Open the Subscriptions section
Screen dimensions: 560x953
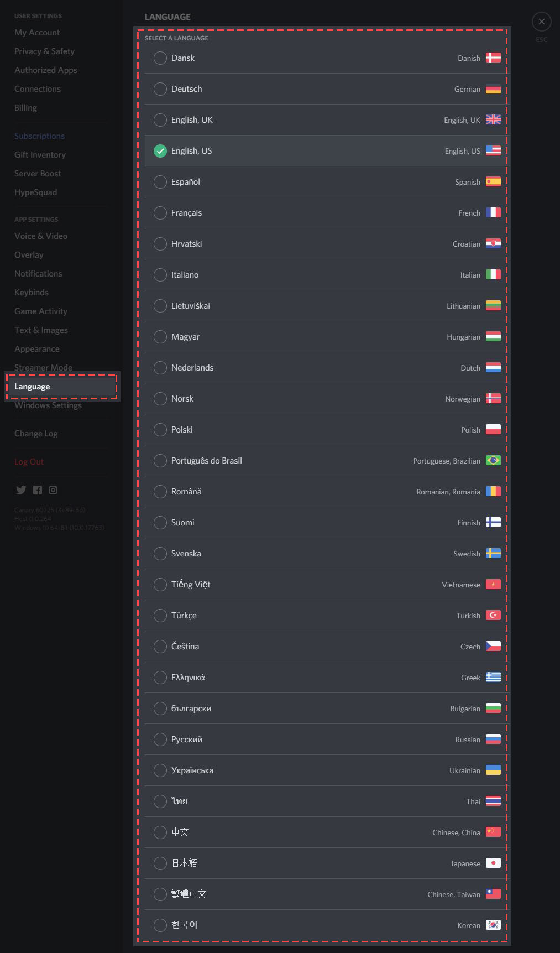pos(39,136)
